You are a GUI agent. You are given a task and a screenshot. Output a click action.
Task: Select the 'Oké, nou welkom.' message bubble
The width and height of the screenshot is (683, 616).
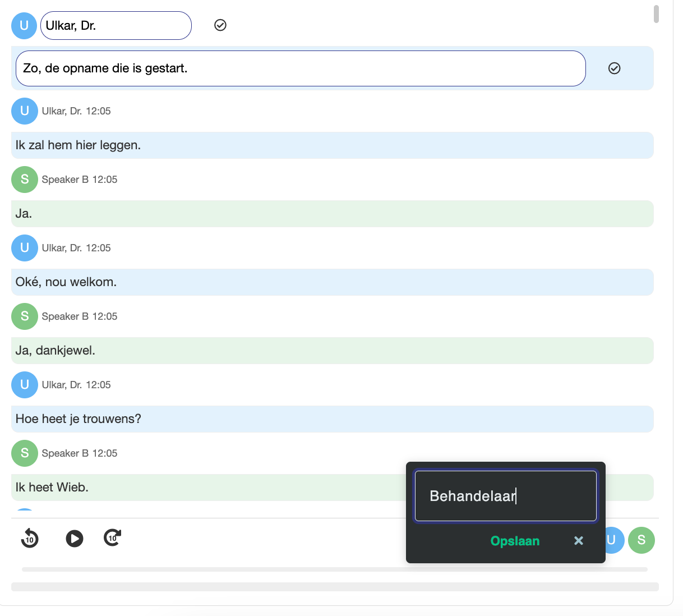tap(333, 282)
